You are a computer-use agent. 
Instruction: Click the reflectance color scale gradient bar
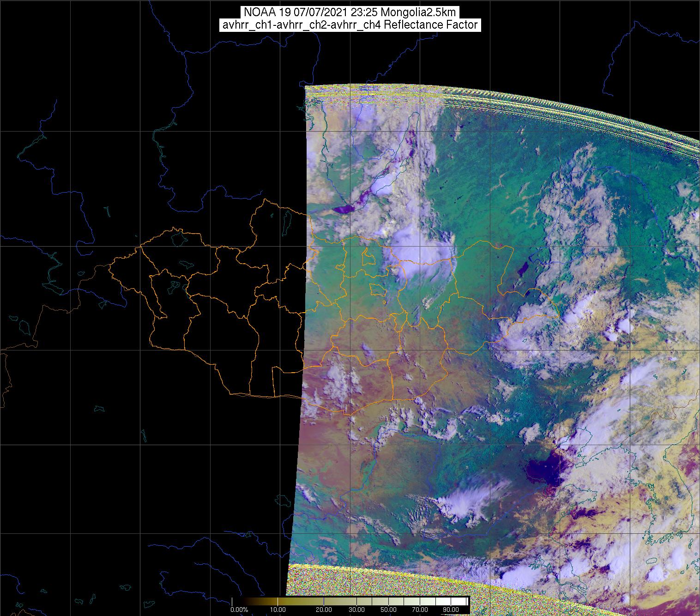350,601
